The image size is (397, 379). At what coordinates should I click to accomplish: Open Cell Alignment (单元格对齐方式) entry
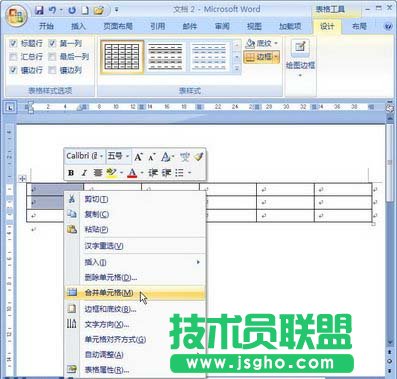(x=134, y=339)
